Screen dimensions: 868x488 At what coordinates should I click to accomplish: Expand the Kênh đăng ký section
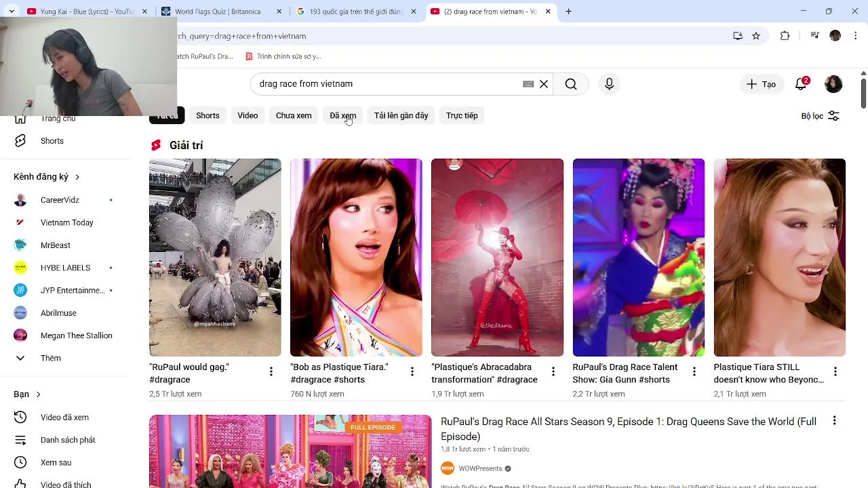47,177
